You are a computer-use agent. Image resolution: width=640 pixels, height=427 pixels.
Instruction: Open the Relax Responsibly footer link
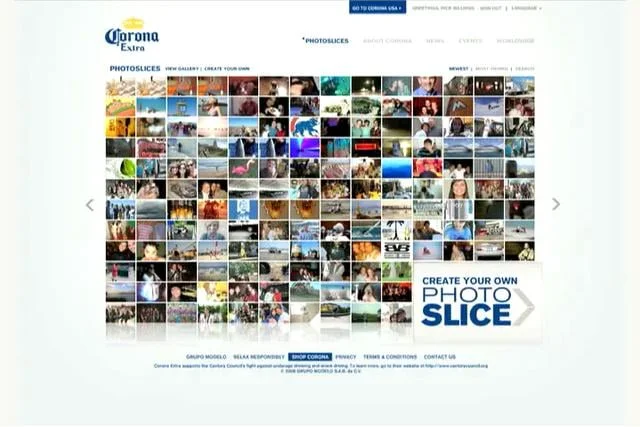[x=259, y=357]
